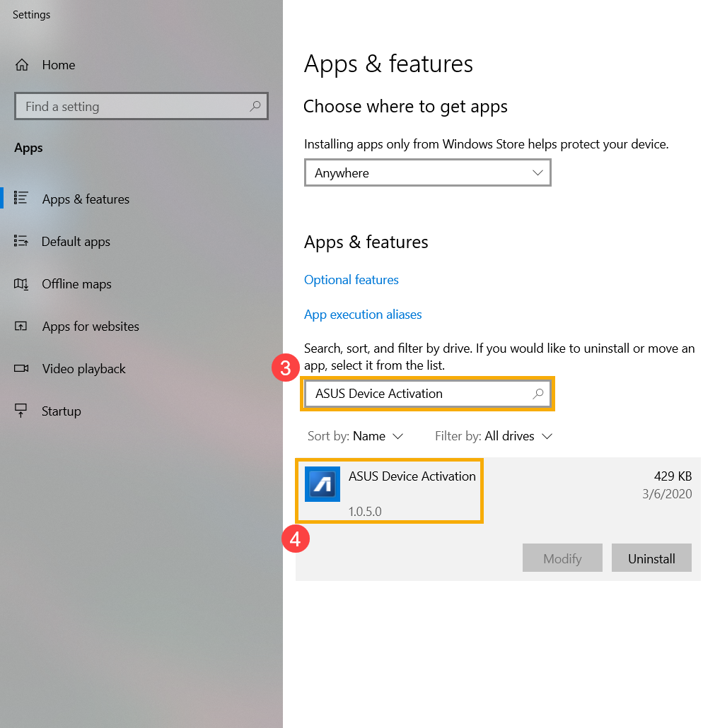This screenshot has width=703, height=728.
Task: Click the app search magnifier icon
Action: [538, 394]
